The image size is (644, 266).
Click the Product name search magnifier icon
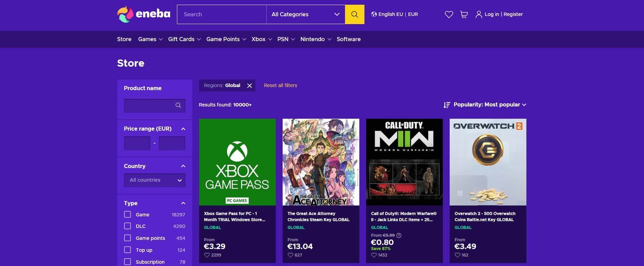(x=178, y=105)
